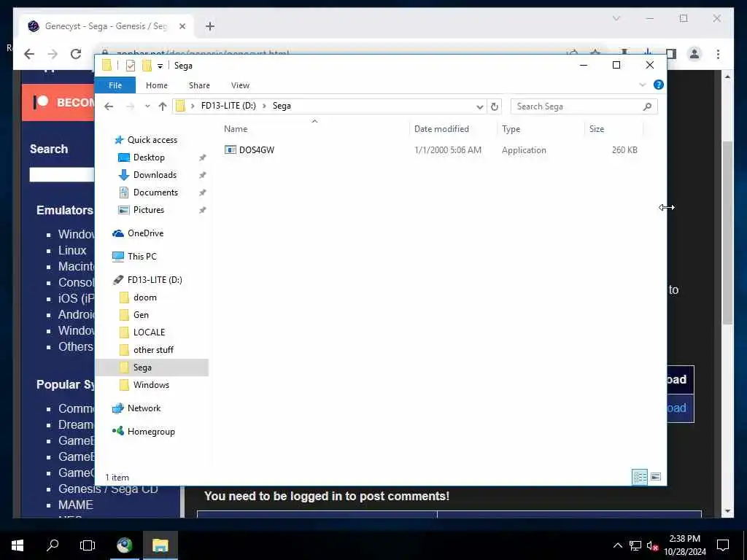Viewport: 747px width, 560px height.
Task: Sort by Size column header
Action: [x=597, y=129]
